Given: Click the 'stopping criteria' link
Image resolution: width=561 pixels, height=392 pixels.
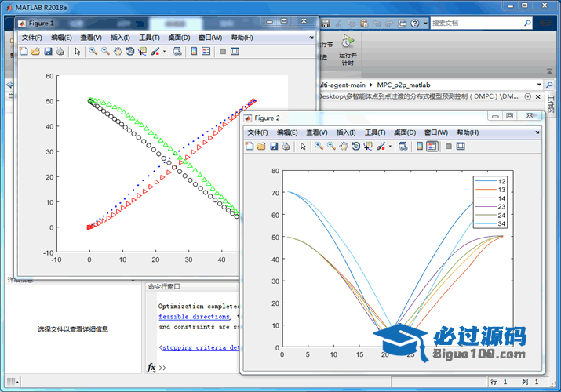Looking at the screenshot, I should pyautogui.click(x=201, y=347).
